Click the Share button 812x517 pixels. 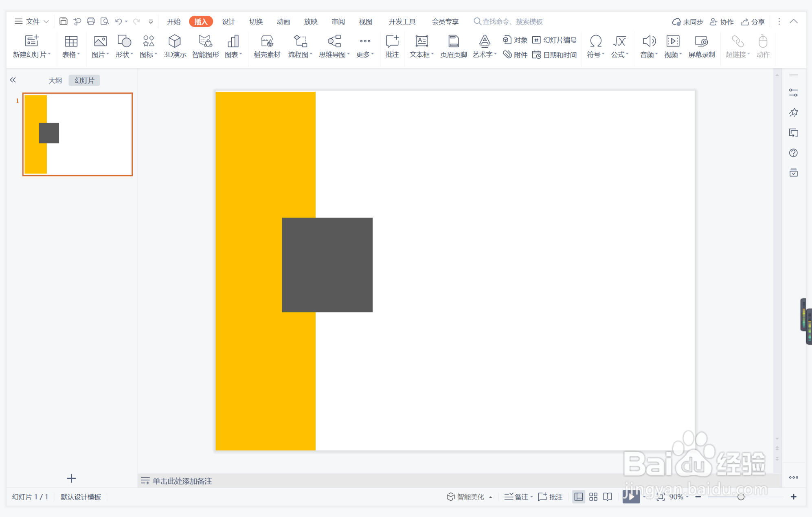pyautogui.click(x=753, y=22)
